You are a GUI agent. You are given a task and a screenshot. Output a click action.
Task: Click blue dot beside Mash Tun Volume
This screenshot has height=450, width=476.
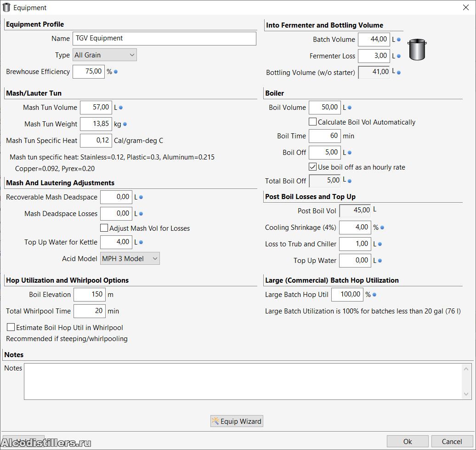click(121, 108)
